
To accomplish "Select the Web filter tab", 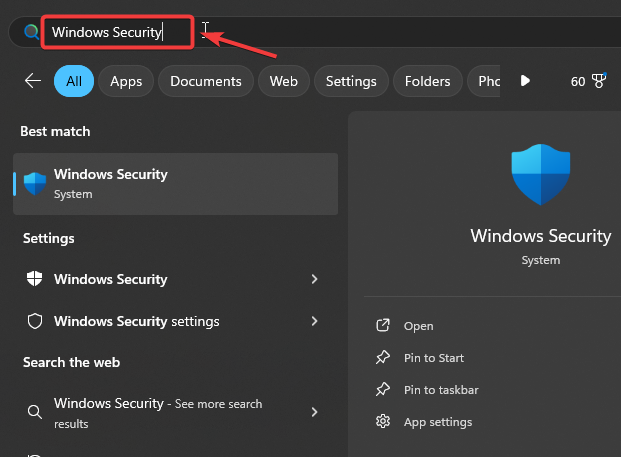I will pyautogui.click(x=283, y=81).
